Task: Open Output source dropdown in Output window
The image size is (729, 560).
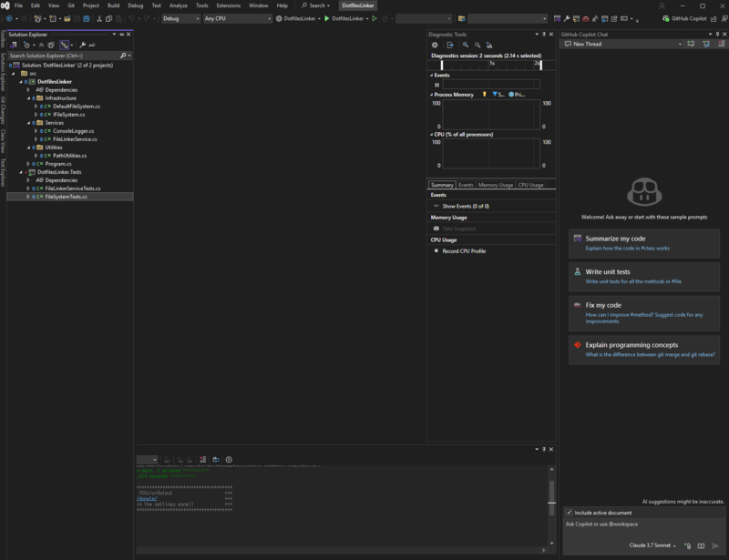Action: pyautogui.click(x=147, y=460)
